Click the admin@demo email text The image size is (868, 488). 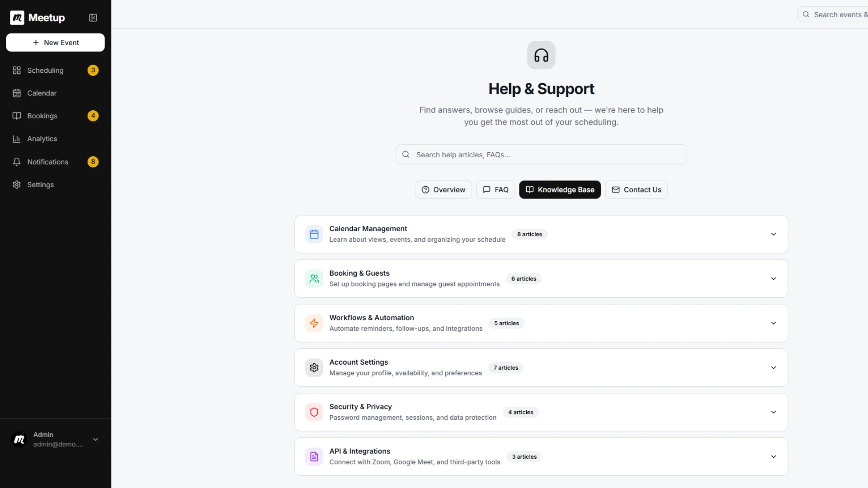58,444
